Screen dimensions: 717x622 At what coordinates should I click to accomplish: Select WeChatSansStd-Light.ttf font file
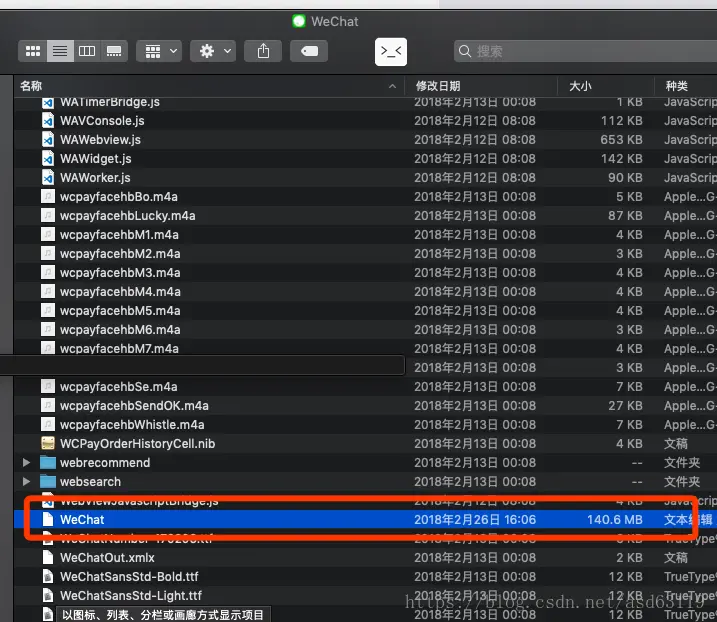tap(131, 595)
